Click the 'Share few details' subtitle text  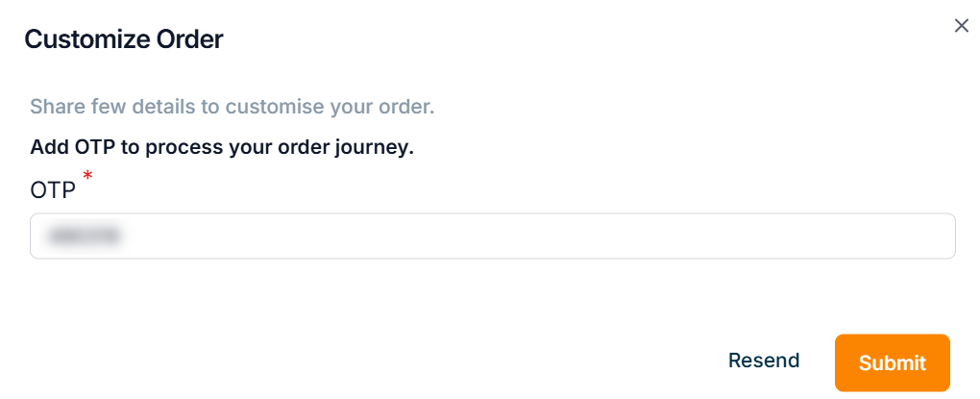[233, 106]
